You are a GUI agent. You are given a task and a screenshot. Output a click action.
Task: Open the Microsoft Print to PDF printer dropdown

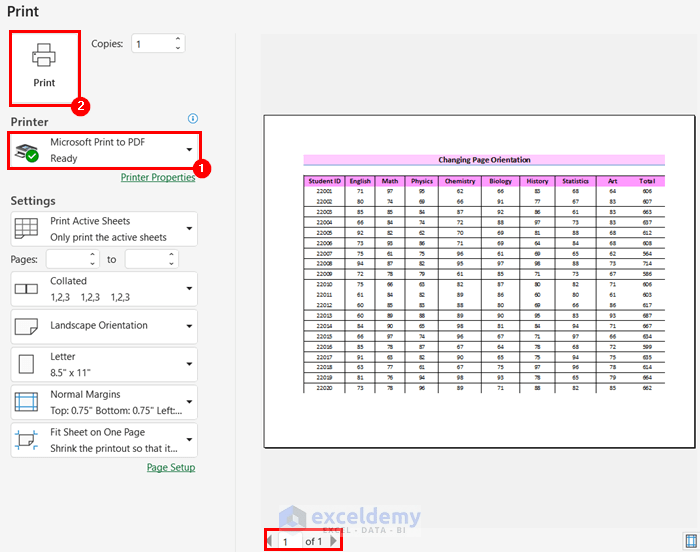[104, 150]
